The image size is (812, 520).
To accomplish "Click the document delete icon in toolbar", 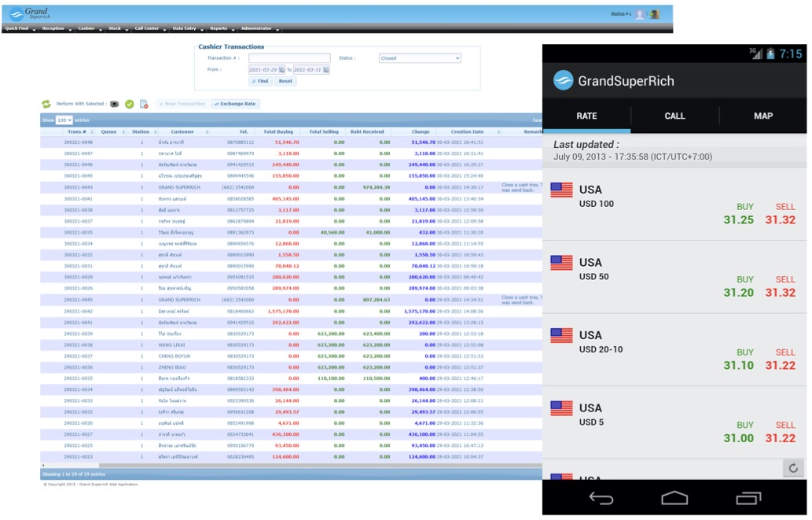I will tap(144, 104).
